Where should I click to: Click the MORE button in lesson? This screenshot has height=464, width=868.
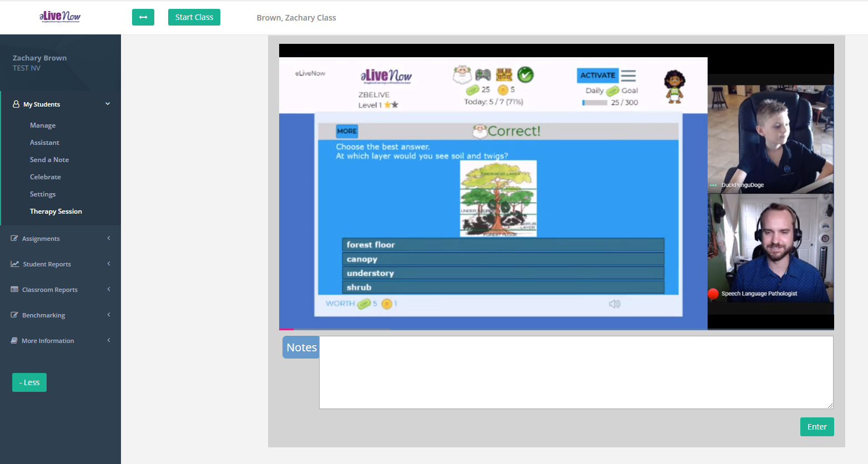click(347, 131)
